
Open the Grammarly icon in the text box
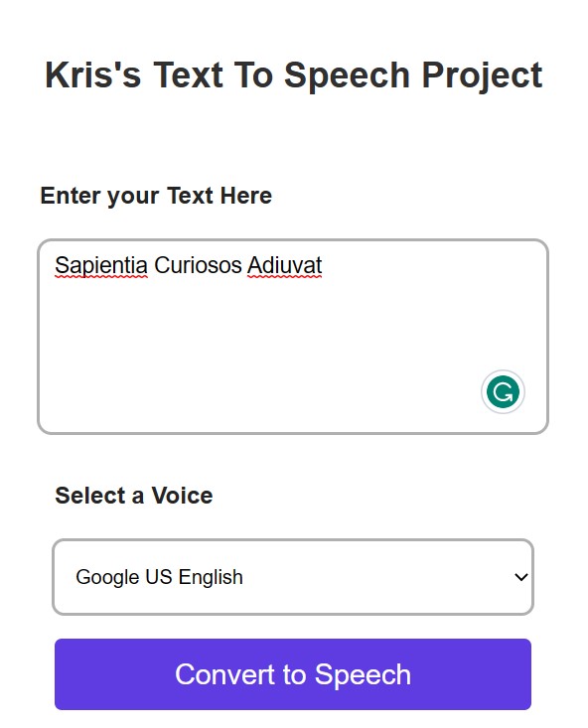coord(503,392)
